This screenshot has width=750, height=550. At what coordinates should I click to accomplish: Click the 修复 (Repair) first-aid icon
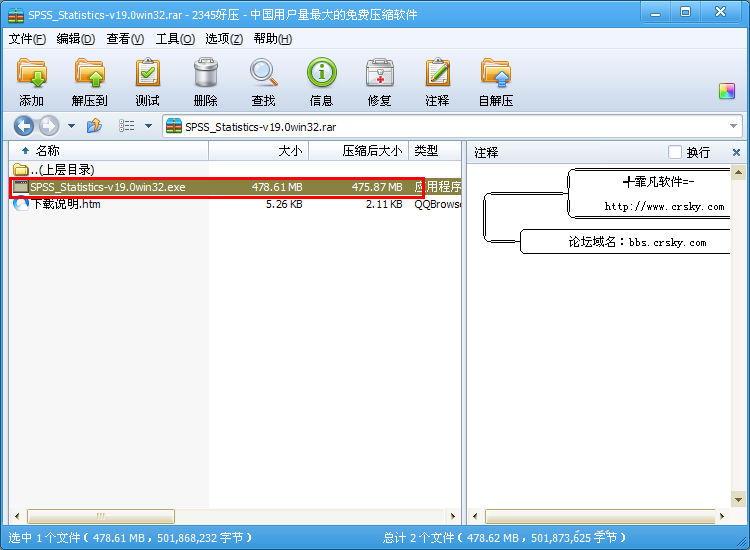[x=380, y=73]
